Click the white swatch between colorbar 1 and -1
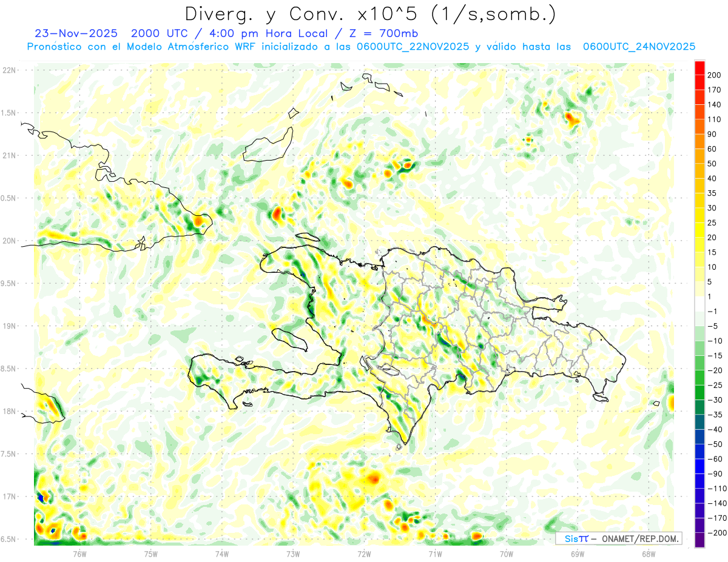 coord(699,304)
